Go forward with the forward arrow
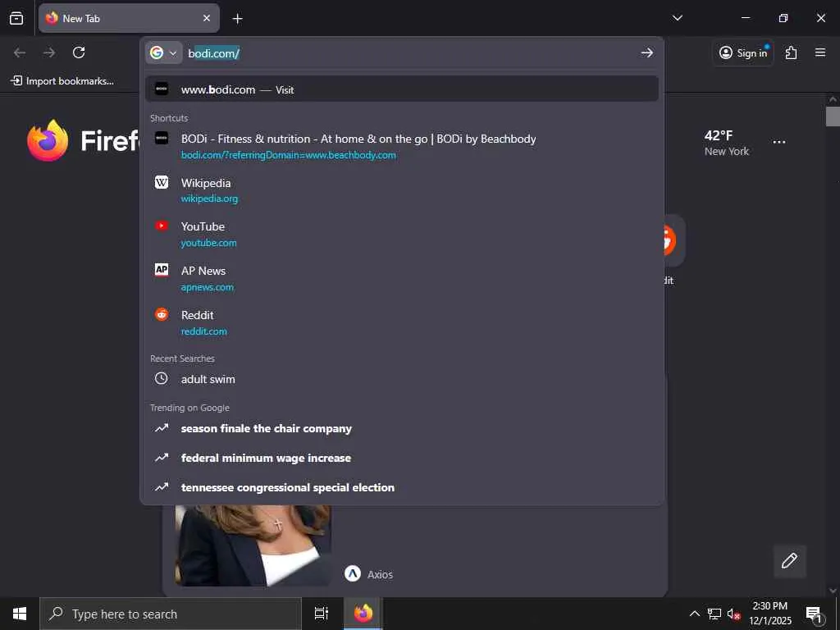840x630 pixels. (x=49, y=52)
